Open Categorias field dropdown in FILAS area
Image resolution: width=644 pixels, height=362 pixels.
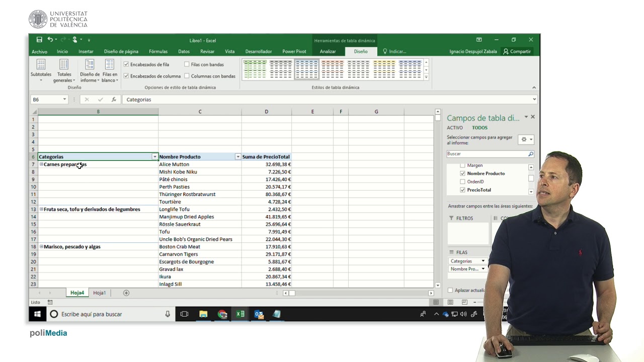pos(483,261)
